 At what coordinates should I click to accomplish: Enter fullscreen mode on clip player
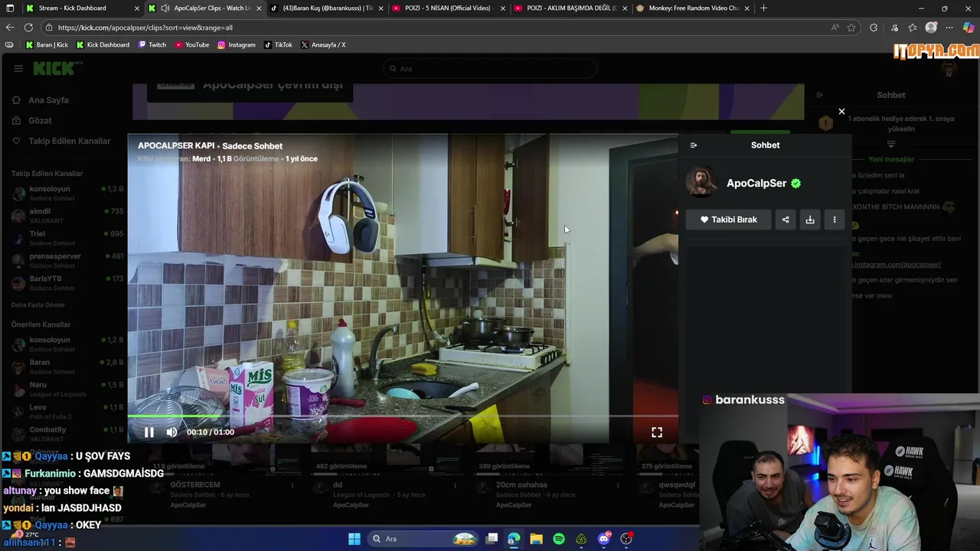[657, 432]
